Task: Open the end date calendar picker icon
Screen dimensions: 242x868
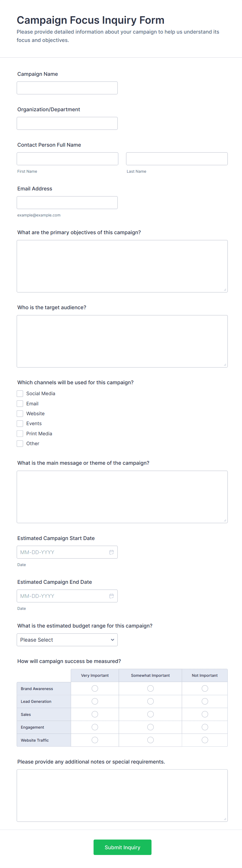Action: [112, 596]
